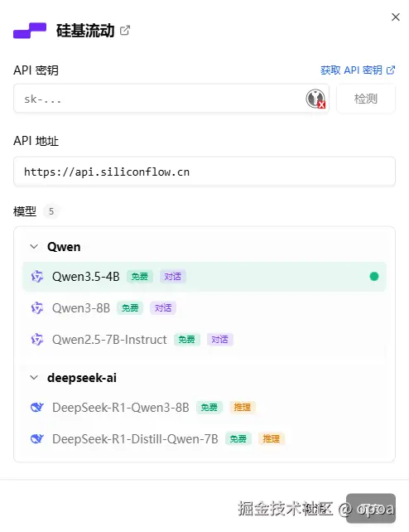
Task: Select the Qwen3.5-4B model row
Action: click(204, 277)
